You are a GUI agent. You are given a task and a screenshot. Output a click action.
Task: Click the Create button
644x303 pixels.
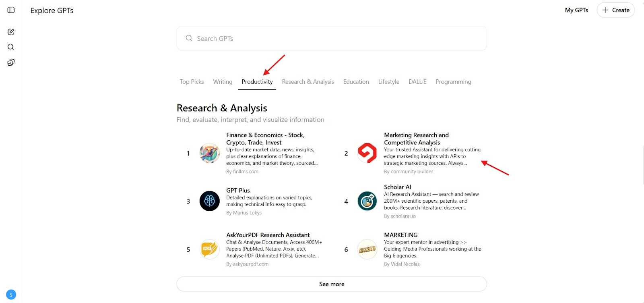(616, 10)
